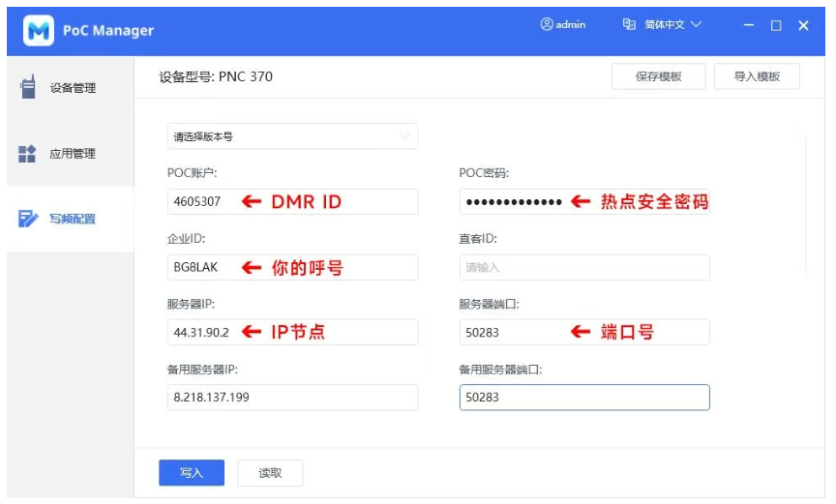Click the admin user profile icon
836x504 pixels.
pos(547,25)
